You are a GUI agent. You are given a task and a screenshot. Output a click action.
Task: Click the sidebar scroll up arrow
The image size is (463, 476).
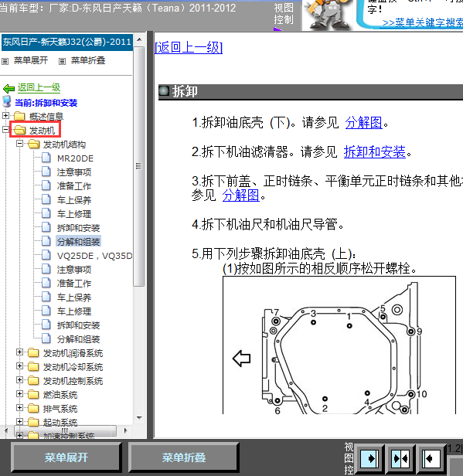click(139, 39)
